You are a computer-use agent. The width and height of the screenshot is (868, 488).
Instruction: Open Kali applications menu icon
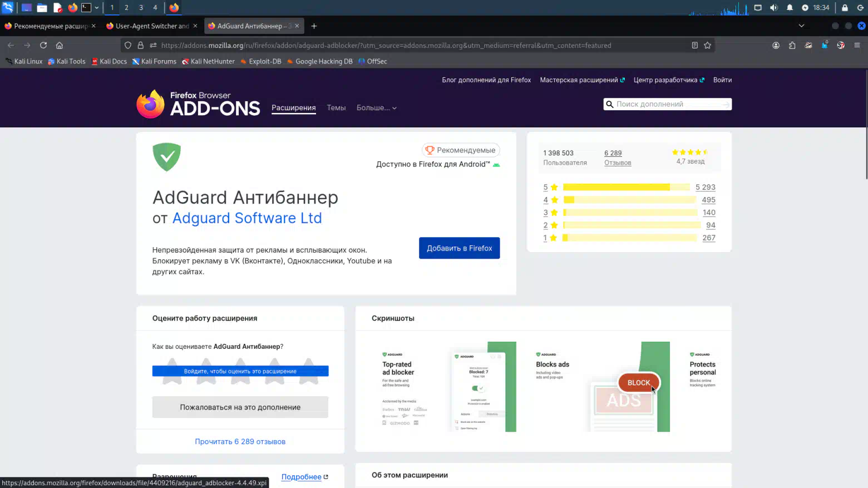pyautogui.click(x=8, y=7)
